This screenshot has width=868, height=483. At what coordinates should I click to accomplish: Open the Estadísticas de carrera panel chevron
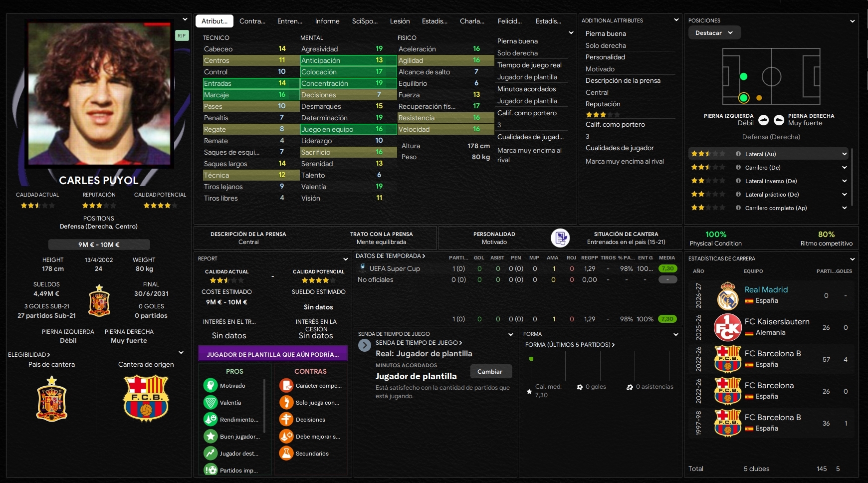pyautogui.click(x=853, y=259)
